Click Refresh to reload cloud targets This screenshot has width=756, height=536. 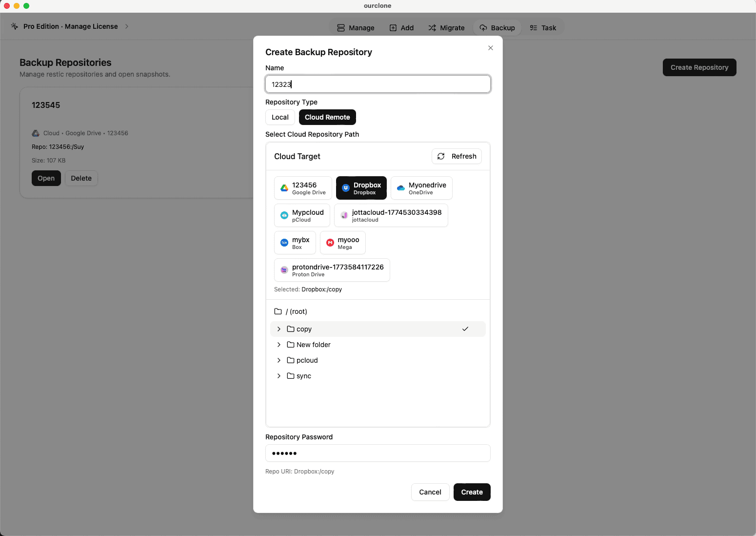click(457, 156)
